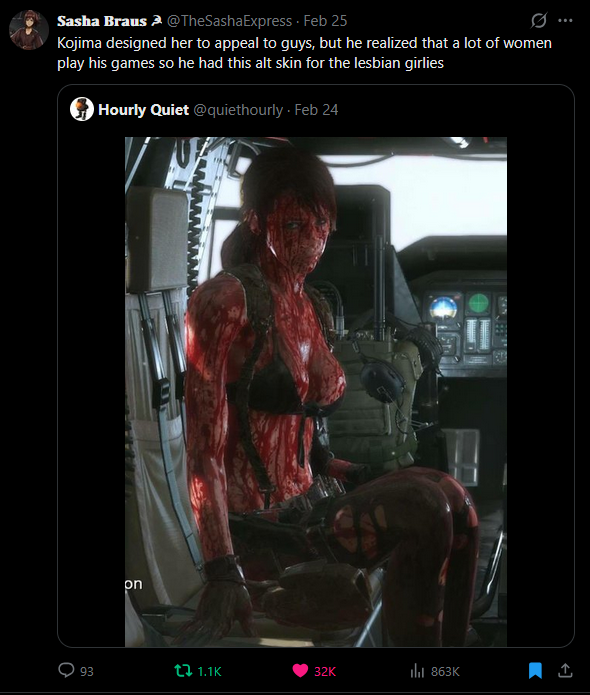This screenshot has width=590, height=695.
Task: Open the three-dot more options menu
Action: [x=565, y=20]
